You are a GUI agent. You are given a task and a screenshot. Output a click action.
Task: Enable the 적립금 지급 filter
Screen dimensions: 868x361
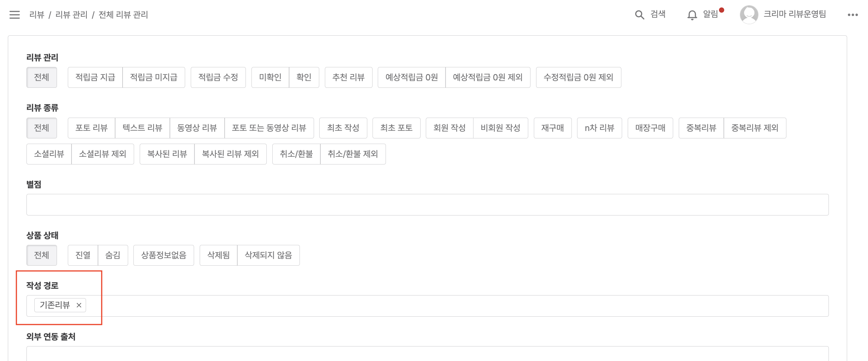click(x=95, y=77)
